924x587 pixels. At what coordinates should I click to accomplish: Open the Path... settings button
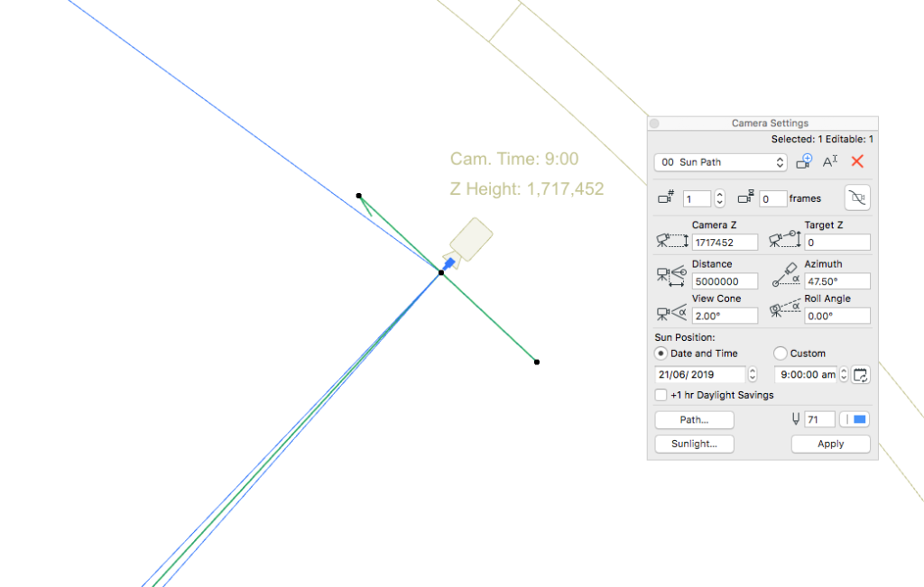[694, 420]
